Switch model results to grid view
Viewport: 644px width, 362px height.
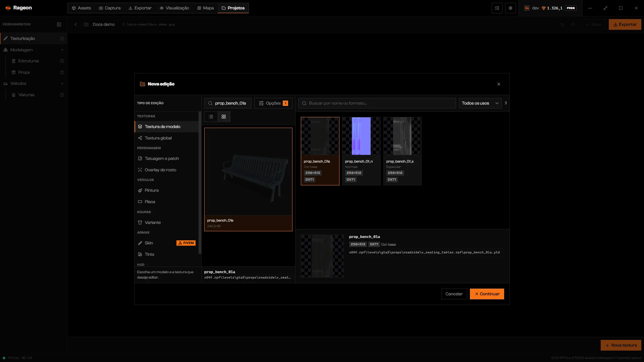[x=224, y=117]
